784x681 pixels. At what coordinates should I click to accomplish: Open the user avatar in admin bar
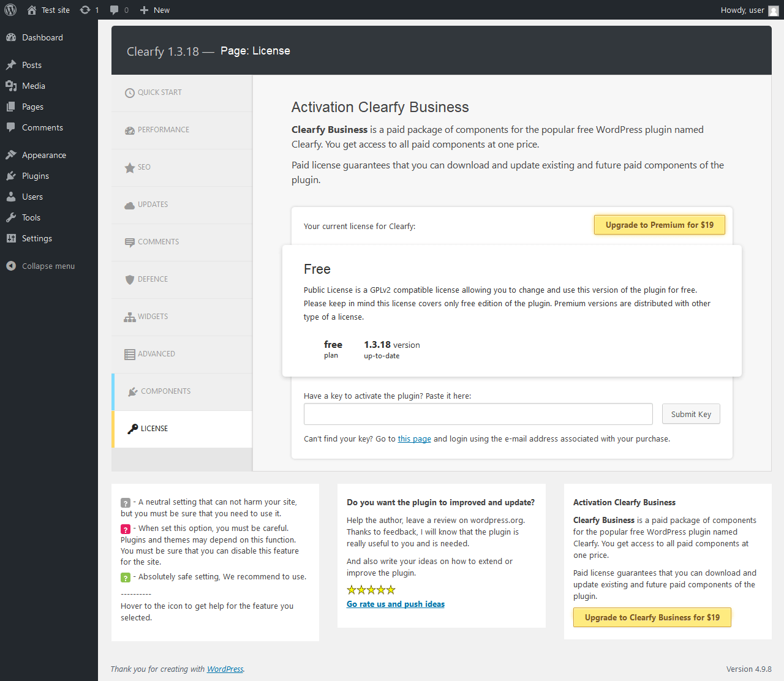pos(774,10)
